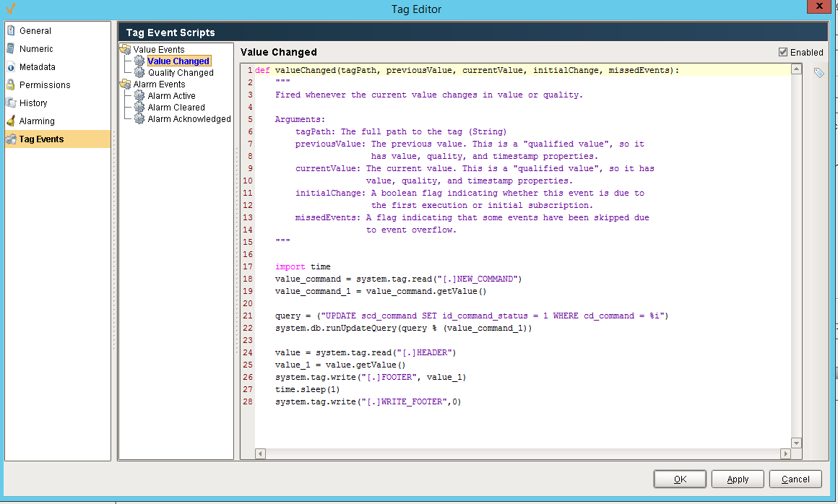
Task: Select the Tag Events tab label
Action: (x=41, y=139)
